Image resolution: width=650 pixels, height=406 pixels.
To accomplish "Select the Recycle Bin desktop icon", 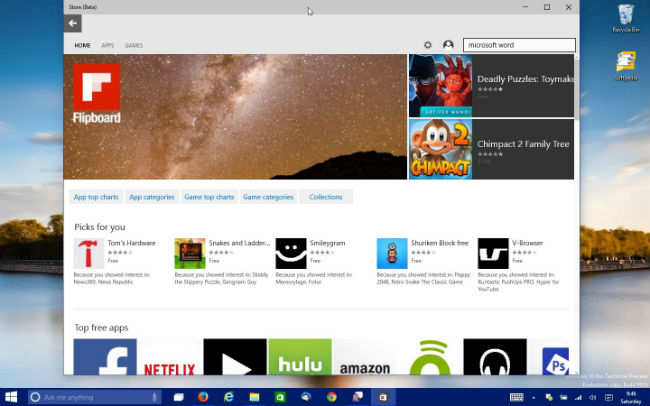I will click(626, 18).
